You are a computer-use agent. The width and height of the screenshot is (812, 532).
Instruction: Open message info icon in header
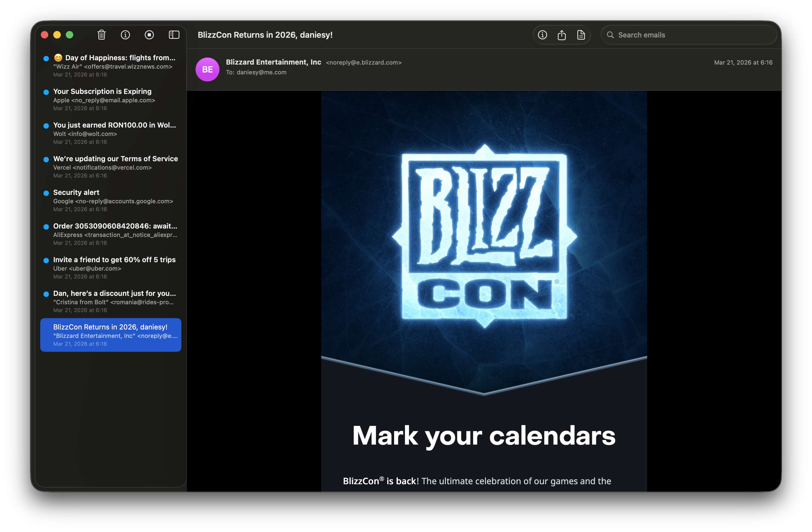coord(543,35)
